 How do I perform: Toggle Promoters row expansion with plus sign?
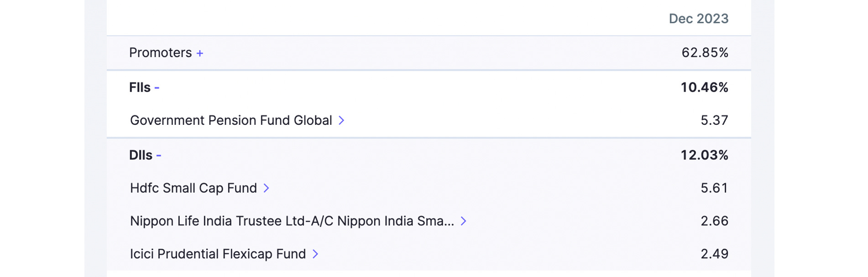(x=199, y=53)
